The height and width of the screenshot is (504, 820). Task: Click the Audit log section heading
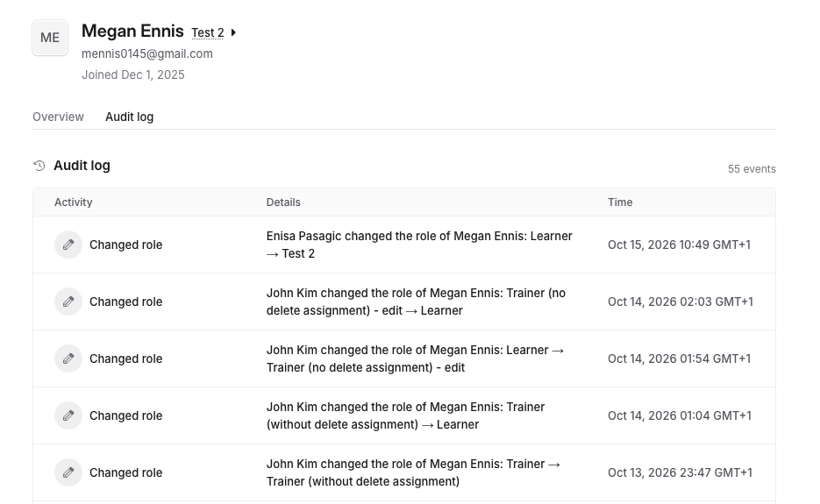coord(82,166)
